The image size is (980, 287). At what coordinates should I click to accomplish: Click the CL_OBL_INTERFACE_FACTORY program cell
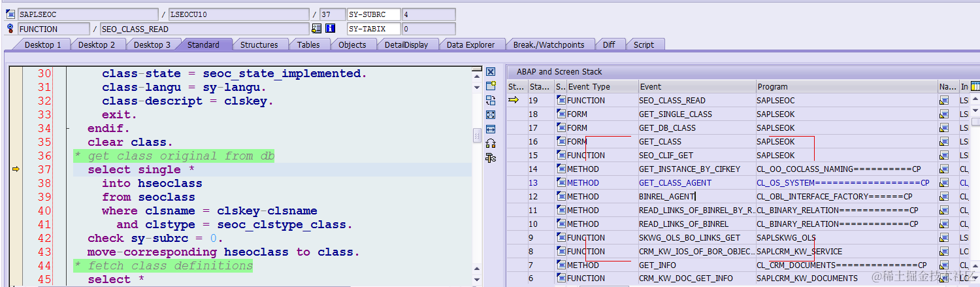pyautogui.click(x=847, y=196)
